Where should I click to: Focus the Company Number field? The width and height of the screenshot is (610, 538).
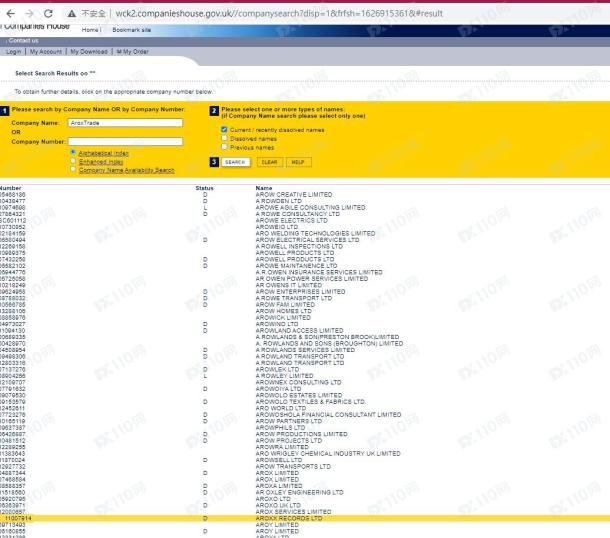[125, 141]
